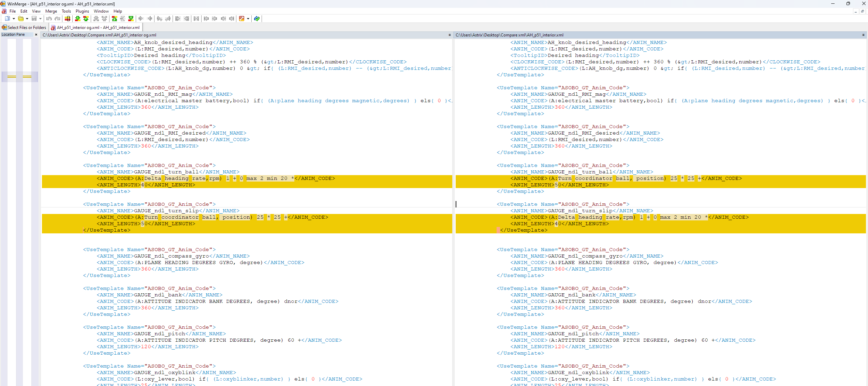
Task: Open the Plugins menu
Action: (82, 11)
